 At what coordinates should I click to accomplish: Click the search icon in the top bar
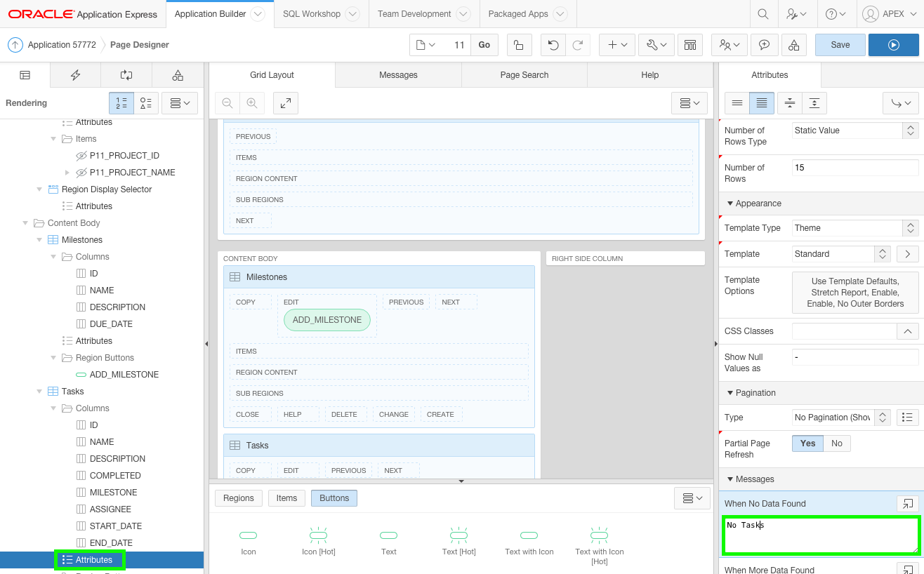[763, 13]
